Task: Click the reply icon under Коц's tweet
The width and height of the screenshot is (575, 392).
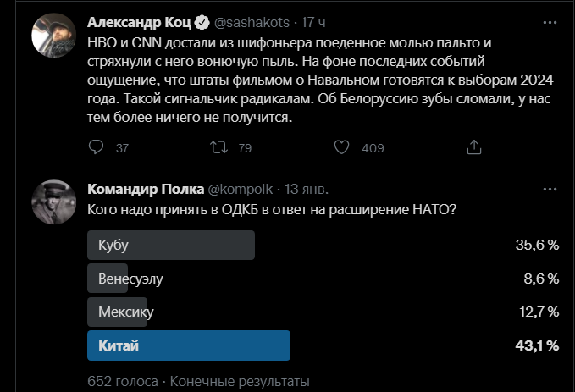Action: 96,147
